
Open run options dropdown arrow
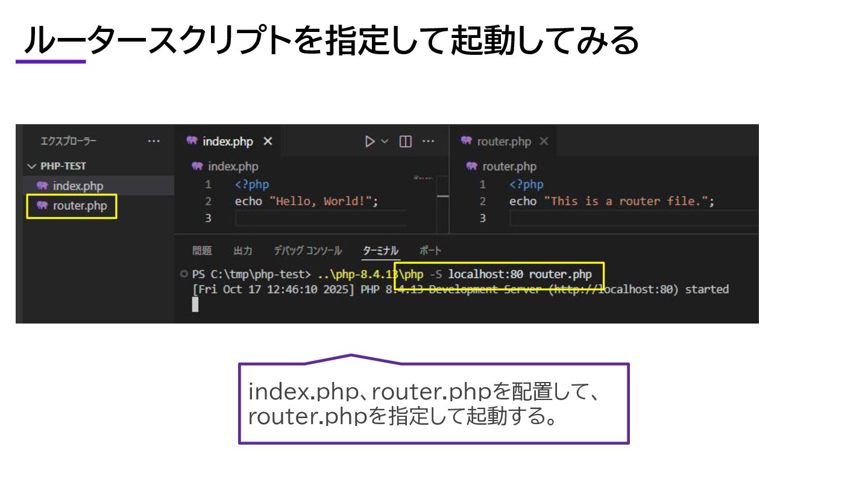pyautogui.click(x=385, y=142)
